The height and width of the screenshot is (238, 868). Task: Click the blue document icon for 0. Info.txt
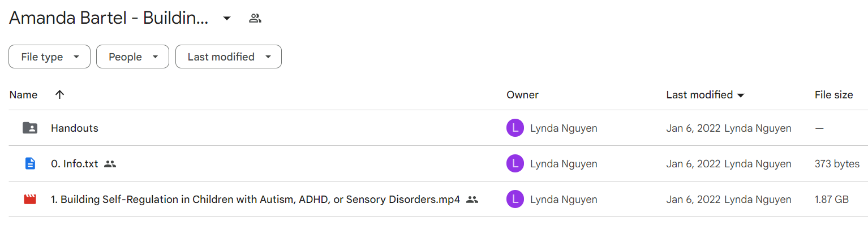[x=30, y=164]
